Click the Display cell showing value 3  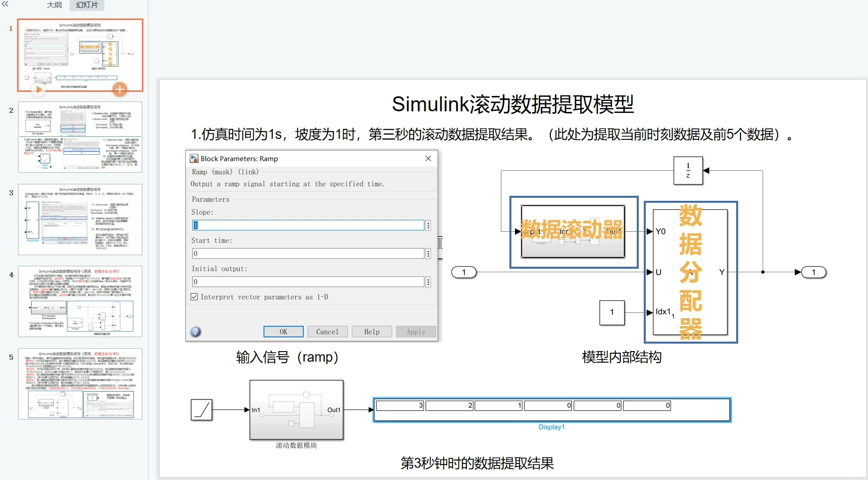[x=400, y=406]
